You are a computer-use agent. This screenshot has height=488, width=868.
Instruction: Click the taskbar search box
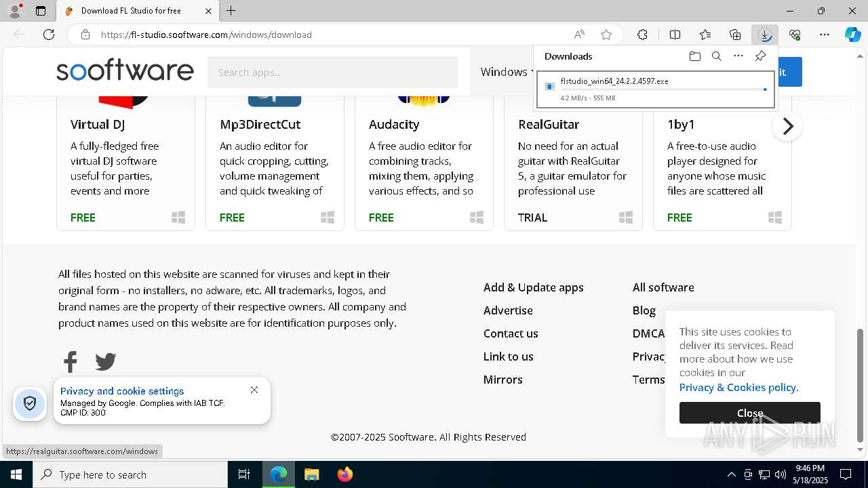pos(130,474)
